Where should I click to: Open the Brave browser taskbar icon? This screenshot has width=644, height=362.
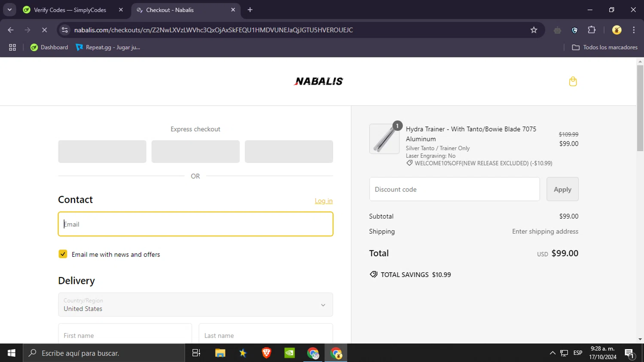point(267,353)
